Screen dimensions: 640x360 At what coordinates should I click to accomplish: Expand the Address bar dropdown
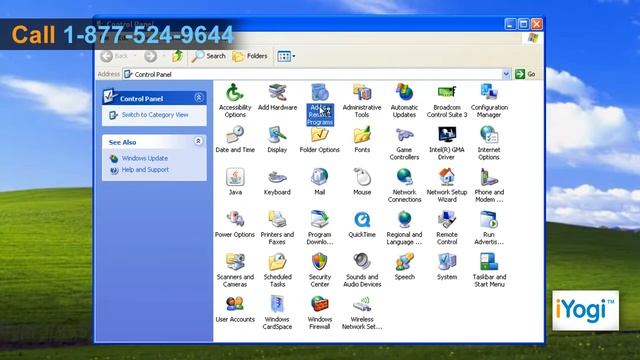(x=506, y=74)
